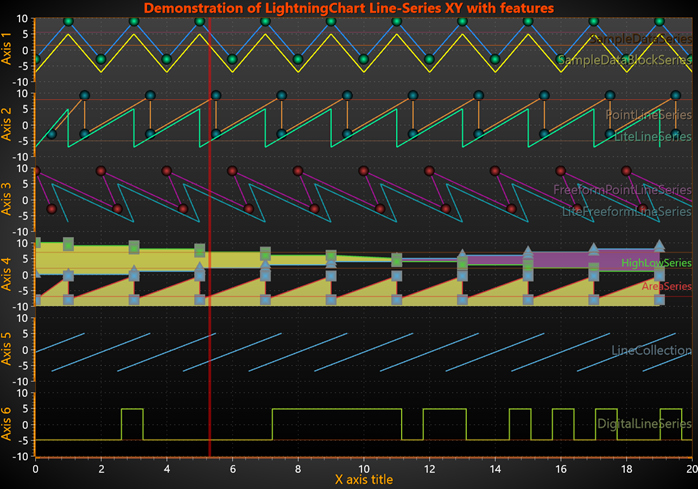
Task: Click the X axis tick label 2
Action: tap(101, 469)
